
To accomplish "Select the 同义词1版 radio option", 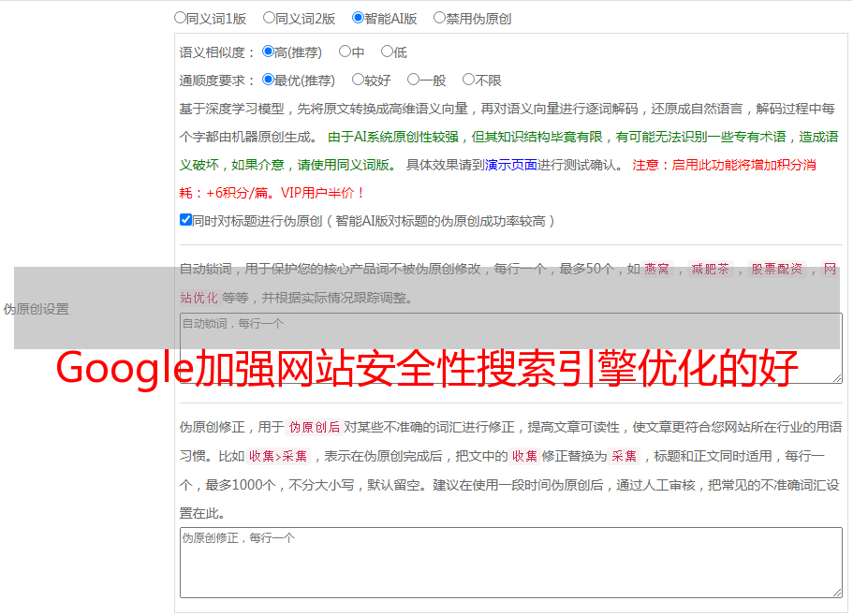I will click(180, 18).
